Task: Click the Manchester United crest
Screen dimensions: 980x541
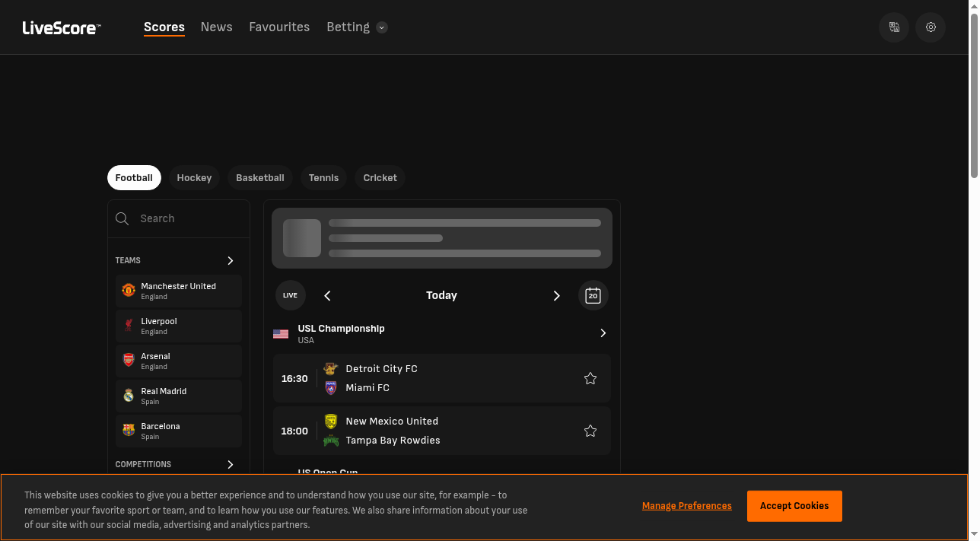Action: (x=129, y=291)
